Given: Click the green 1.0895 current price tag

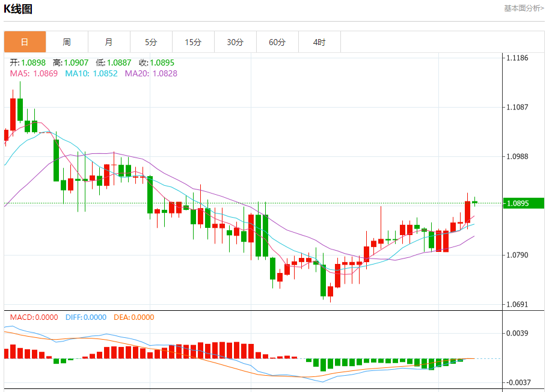Looking at the screenshot, I should pyautogui.click(x=523, y=203).
